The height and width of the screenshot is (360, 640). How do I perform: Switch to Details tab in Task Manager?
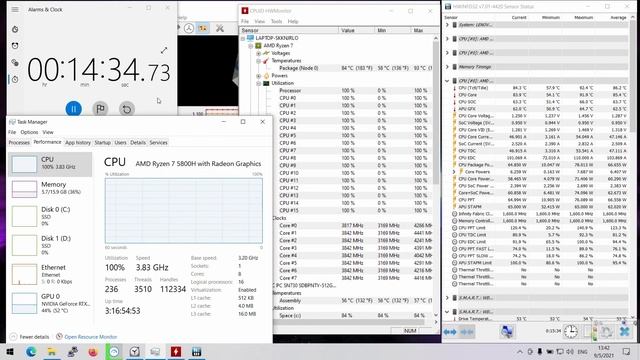[138, 142]
